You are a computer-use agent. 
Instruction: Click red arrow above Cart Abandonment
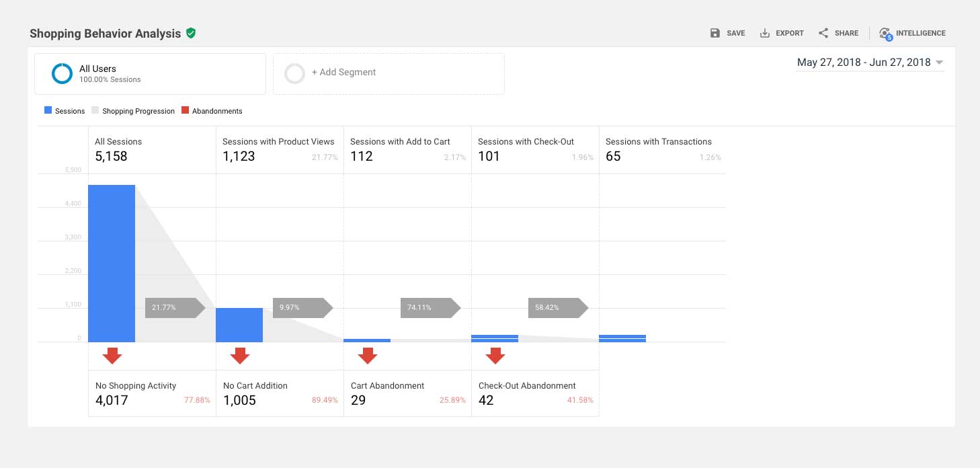point(368,356)
